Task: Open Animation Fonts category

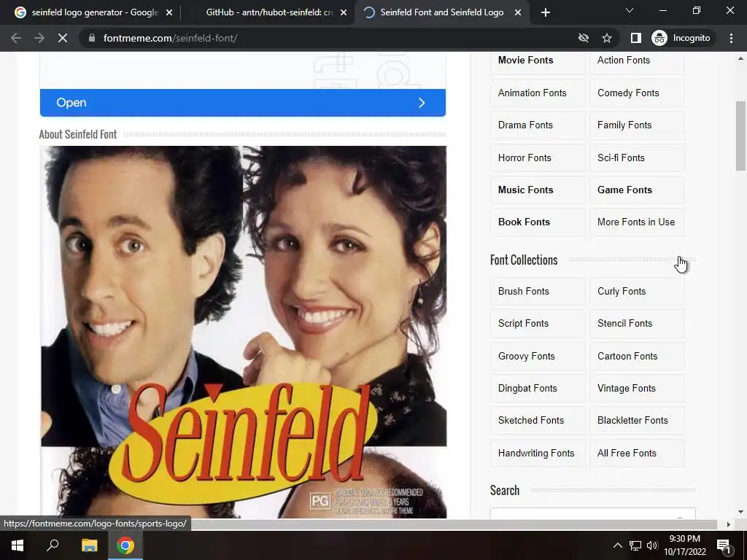Action: 538,93
